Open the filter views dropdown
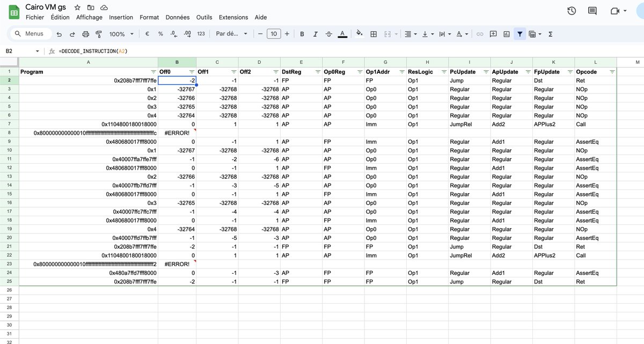The width and height of the screenshot is (644, 344). 535,34
